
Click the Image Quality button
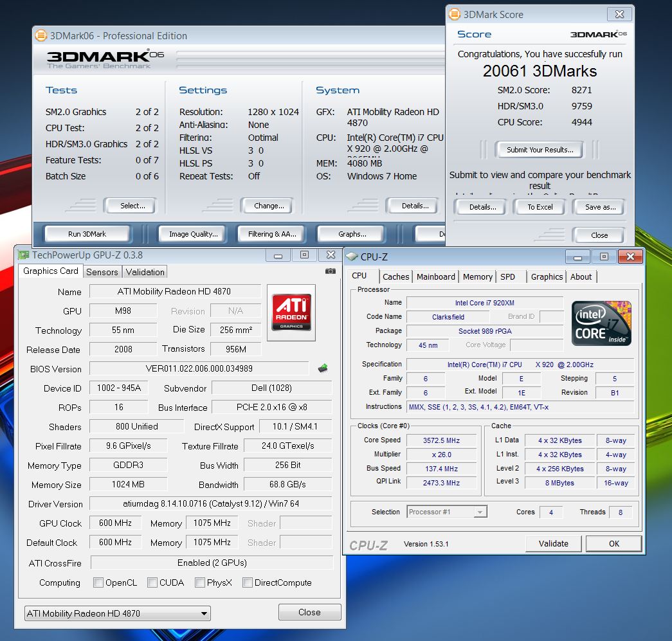tap(194, 234)
